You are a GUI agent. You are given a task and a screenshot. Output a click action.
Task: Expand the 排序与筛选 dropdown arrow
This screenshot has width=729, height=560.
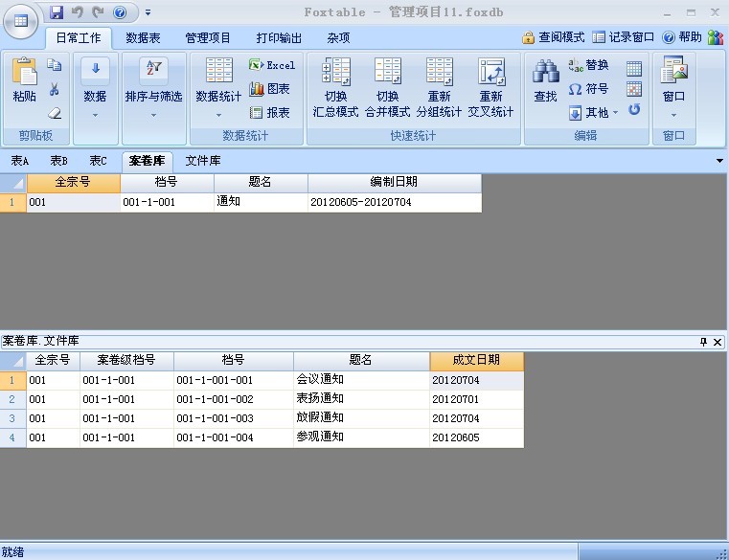click(x=153, y=115)
